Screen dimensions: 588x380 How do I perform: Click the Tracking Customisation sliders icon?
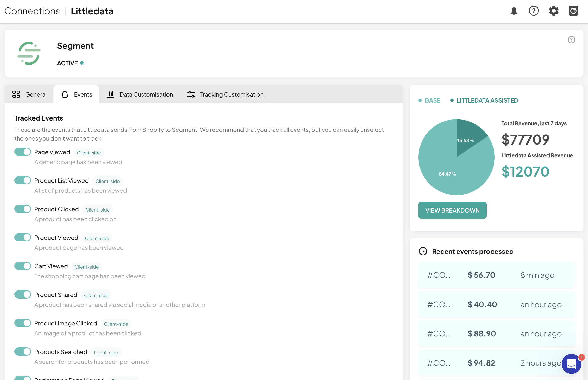[x=191, y=94]
